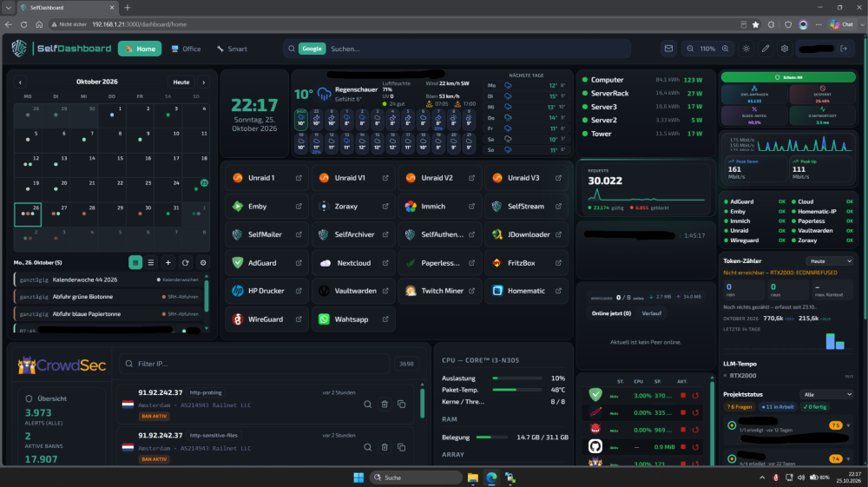Open the browser tab list dropdown
The width and height of the screenshot is (868, 487).
9,8
